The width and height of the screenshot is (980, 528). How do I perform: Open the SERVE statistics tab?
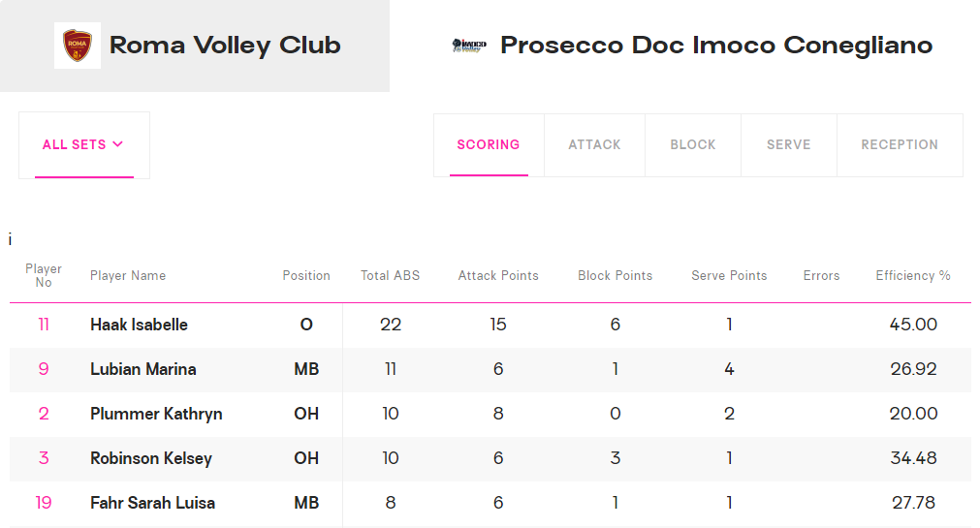pyautogui.click(x=789, y=145)
